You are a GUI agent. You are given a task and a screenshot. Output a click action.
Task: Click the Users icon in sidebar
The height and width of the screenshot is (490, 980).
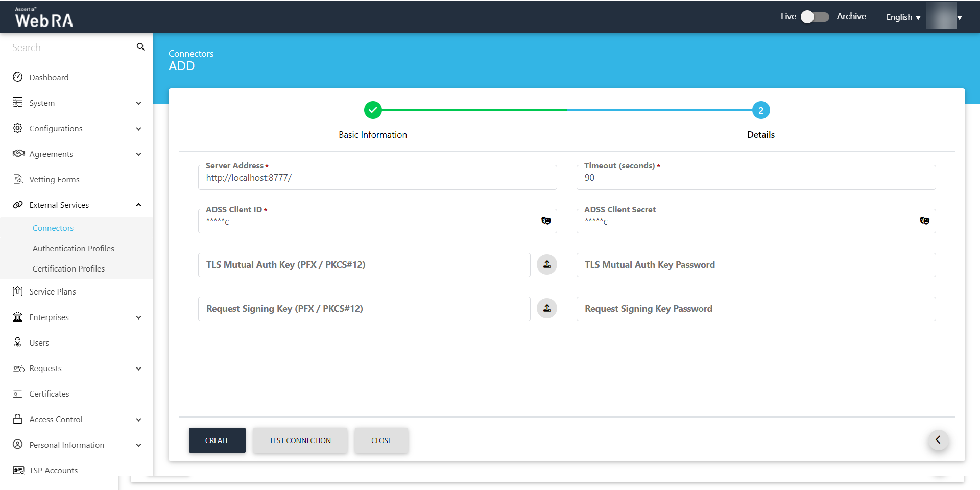pos(18,342)
